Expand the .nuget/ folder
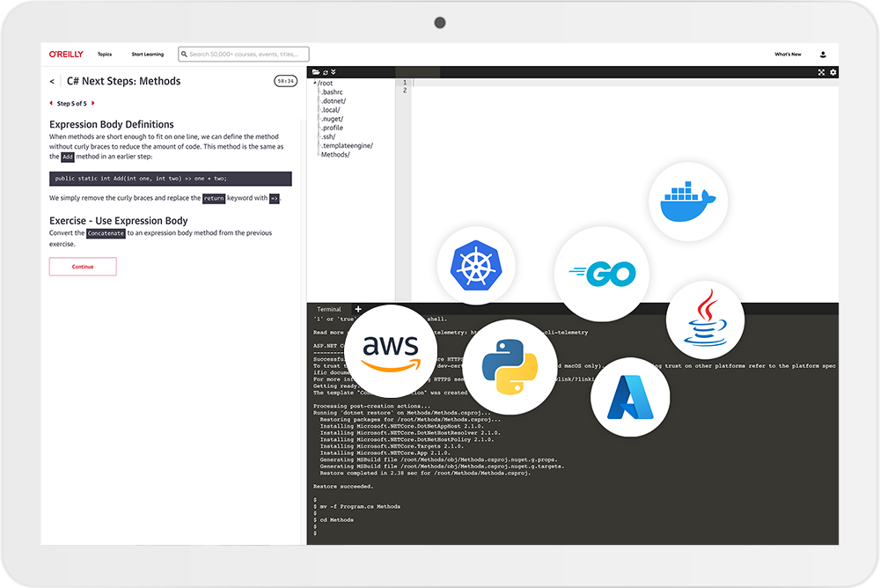 pos(333,119)
